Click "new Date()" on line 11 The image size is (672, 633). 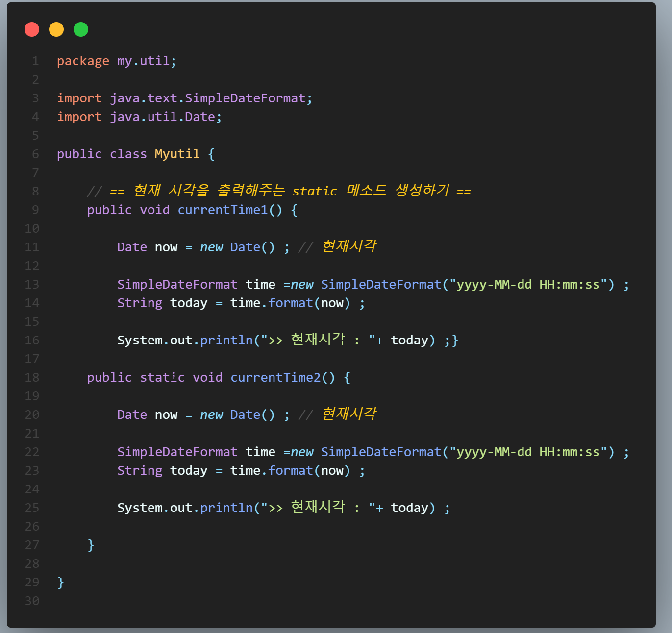pos(238,247)
